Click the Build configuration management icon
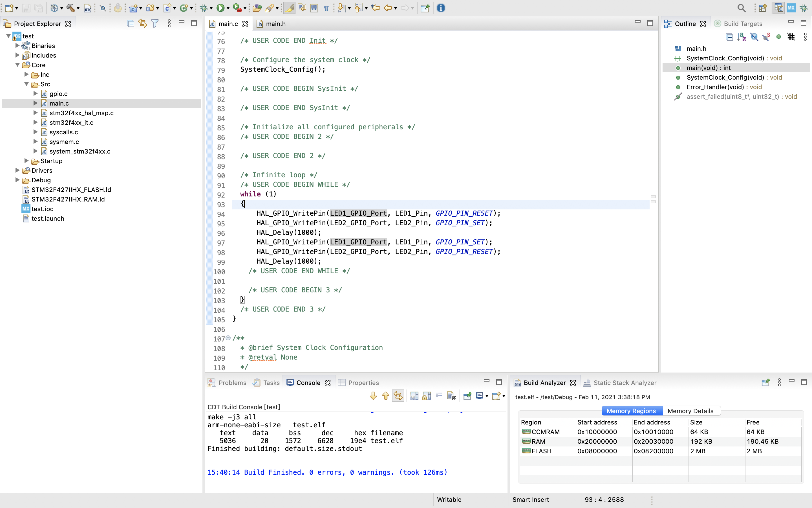812x508 pixels. (54, 8)
